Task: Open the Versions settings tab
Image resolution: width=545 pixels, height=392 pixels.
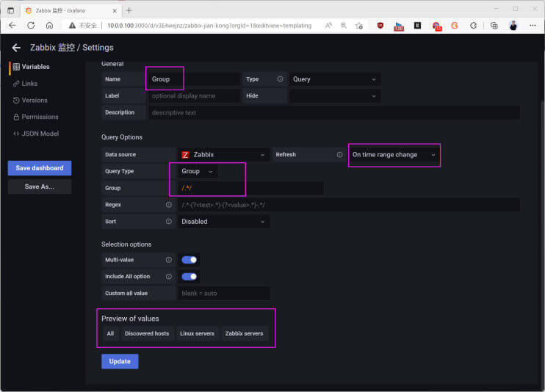Action: tap(30, 100)
